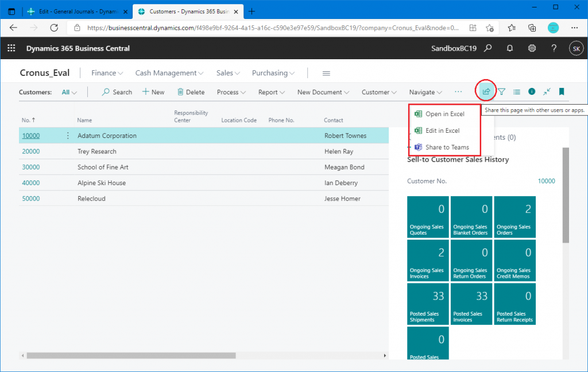Click the bookmark icon
The image size is (588, 372).
click(562, 91)
